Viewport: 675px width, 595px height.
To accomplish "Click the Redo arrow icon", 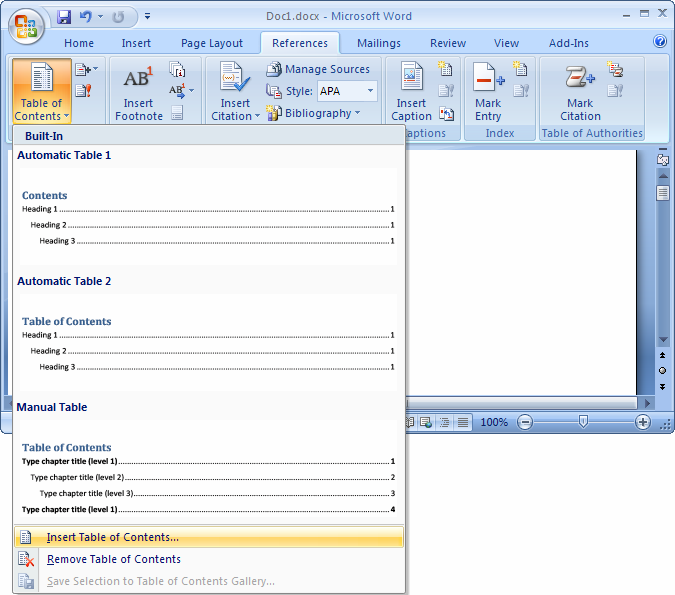I will (118, 17).
